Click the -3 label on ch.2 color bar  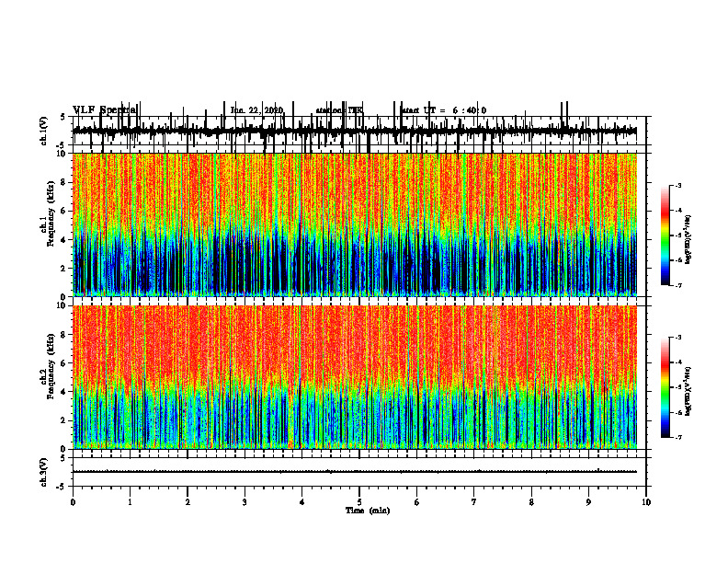678,338
